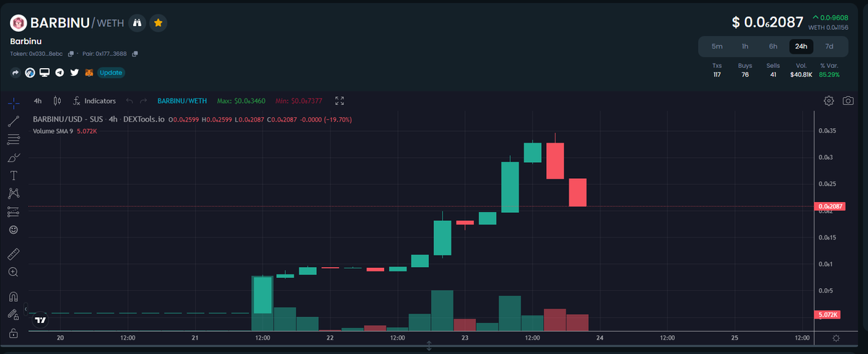
Task: Toggle magnet mode on the chart
Action: 13,297
